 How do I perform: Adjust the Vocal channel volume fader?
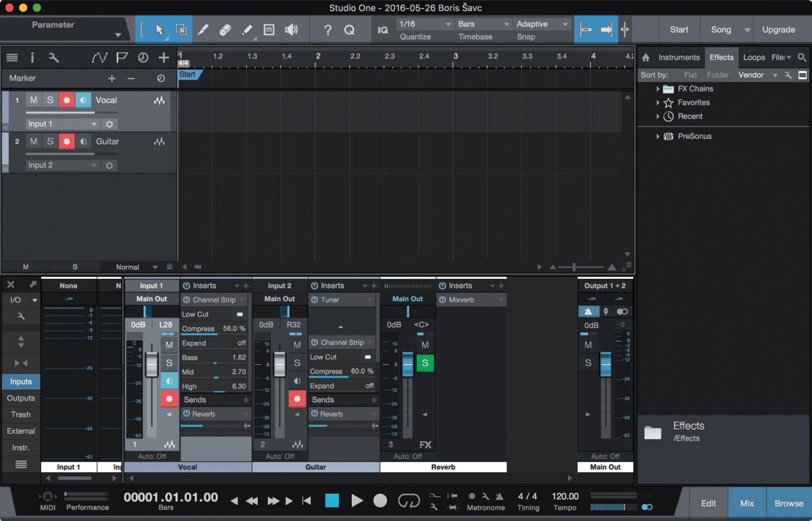pyautogui.click(x=152, y=365)
